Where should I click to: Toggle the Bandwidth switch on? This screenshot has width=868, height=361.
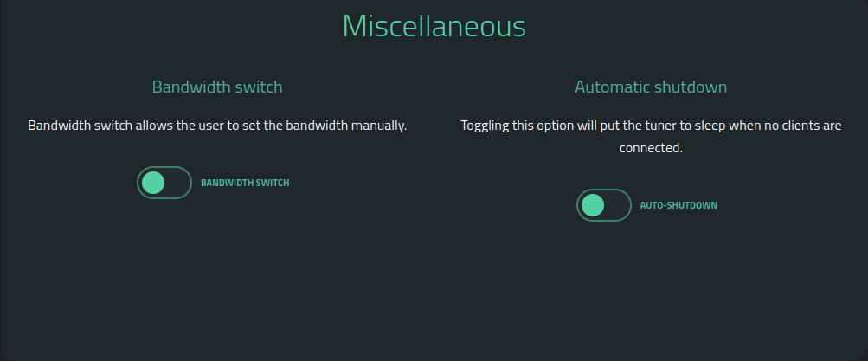pyautogui.click(x=164, y=183)
